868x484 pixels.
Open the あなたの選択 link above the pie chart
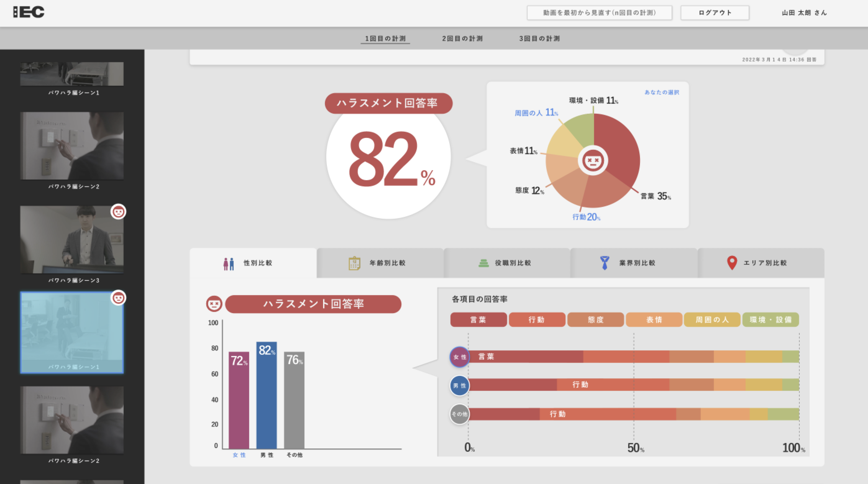click(661, 92)
